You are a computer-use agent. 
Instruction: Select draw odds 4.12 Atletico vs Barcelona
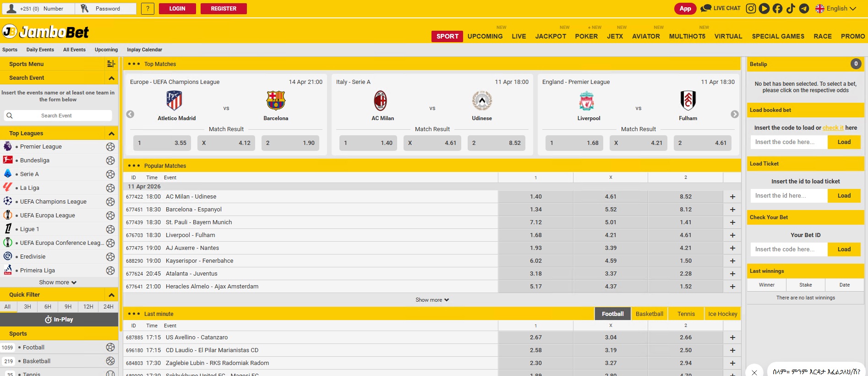[227, 143]
